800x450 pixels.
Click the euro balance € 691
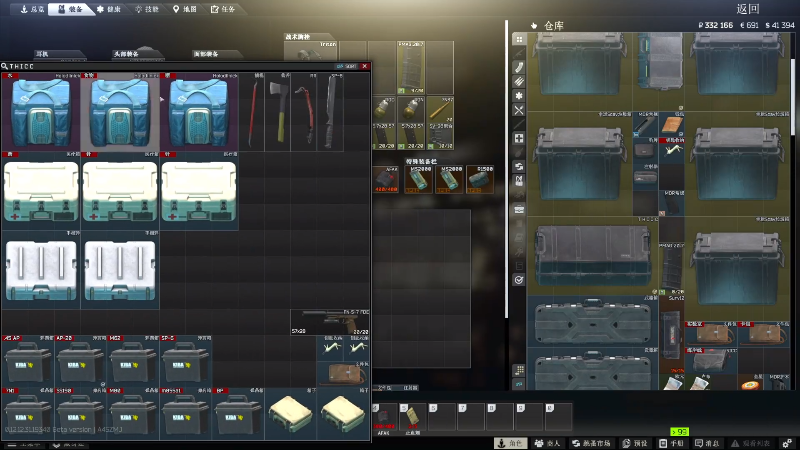point(749,25)
